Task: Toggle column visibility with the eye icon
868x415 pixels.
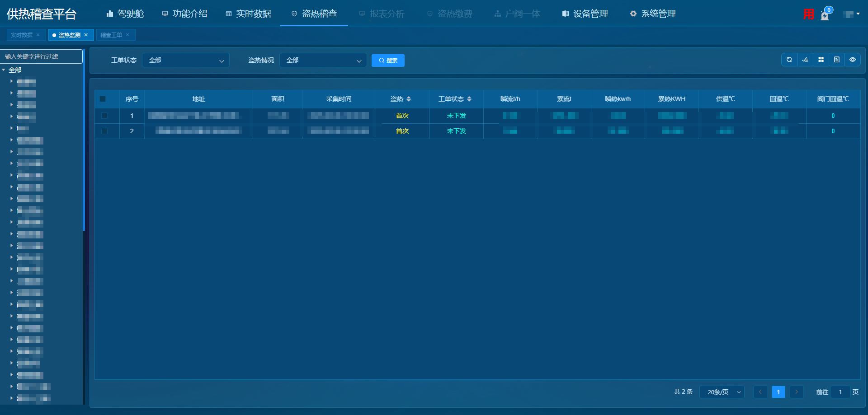Action: (853, 59)
